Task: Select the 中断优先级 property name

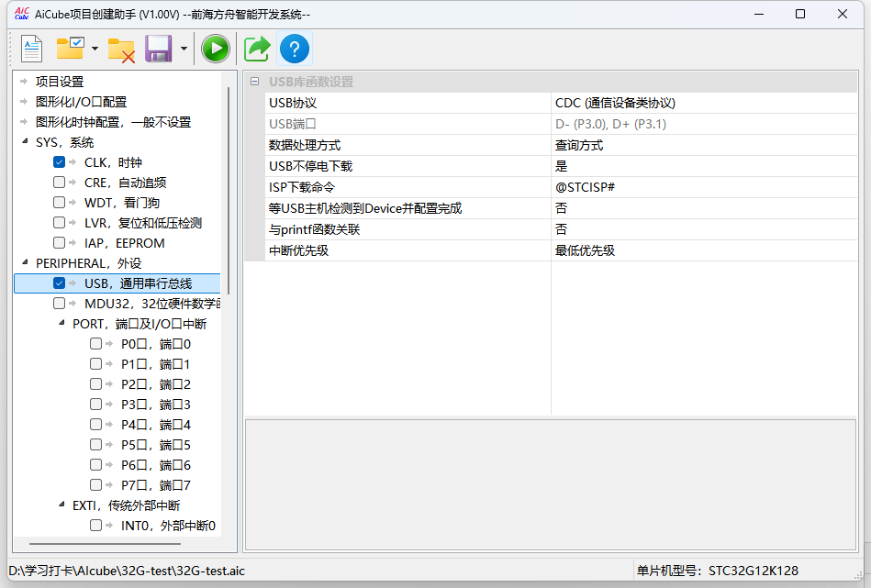Action: pyautogui.click(x=299, y=250)
